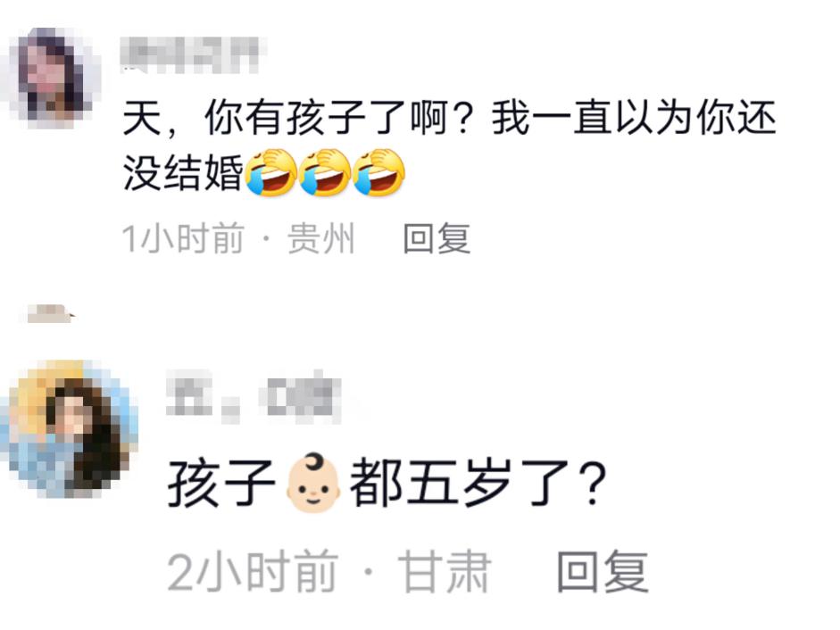The width and height of the screenshot is (840, 630).
Task: Click the first laughing-crying emoji after 没结婚
Action: (x=271, y=172)
